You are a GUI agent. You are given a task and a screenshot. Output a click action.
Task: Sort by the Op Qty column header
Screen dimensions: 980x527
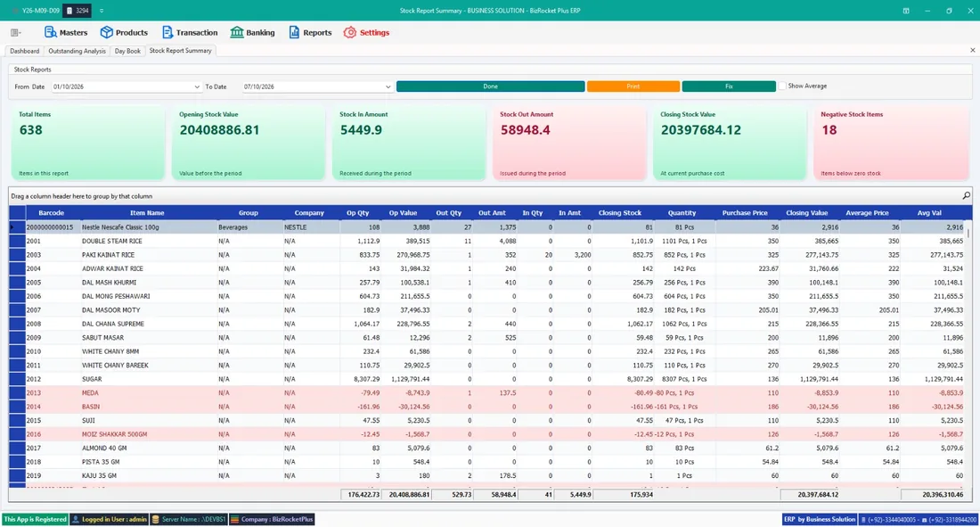coord(358,213)
